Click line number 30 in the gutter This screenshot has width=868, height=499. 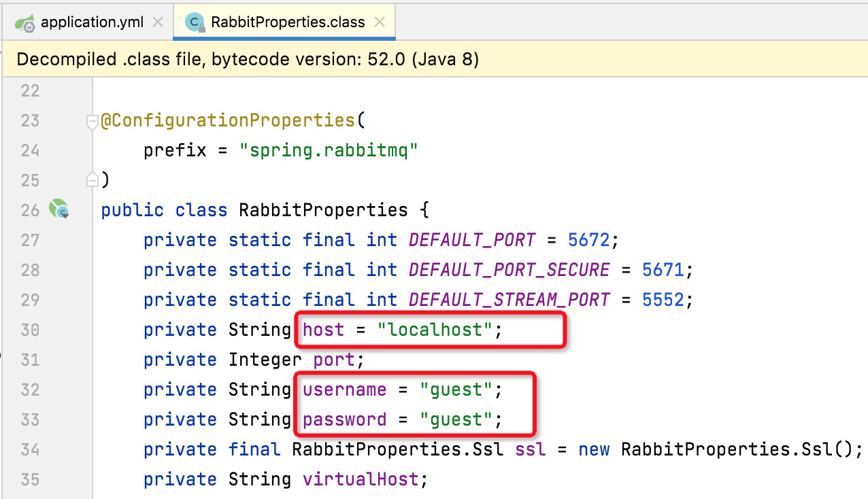coord(30,330)
